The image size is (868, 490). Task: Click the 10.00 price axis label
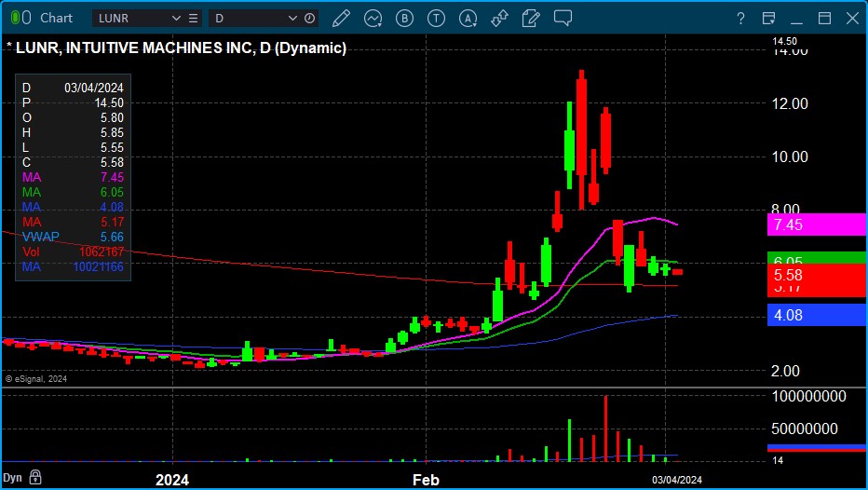click(790, 157)
